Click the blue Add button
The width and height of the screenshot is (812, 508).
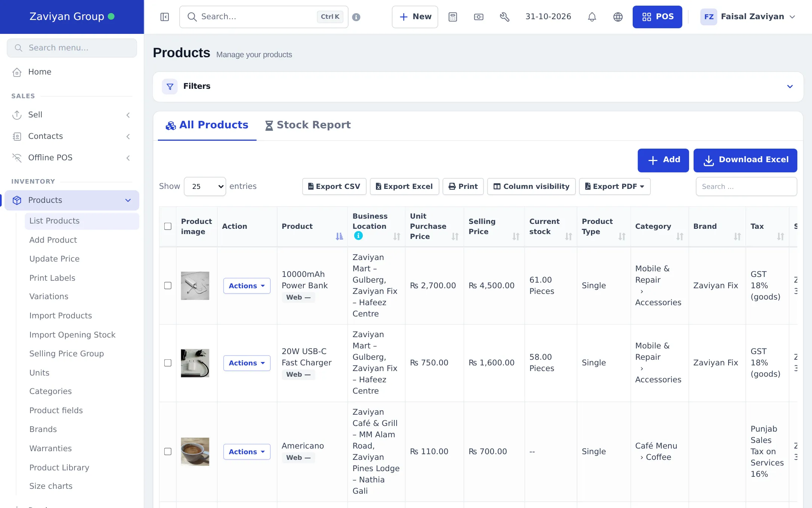(663, 160)
